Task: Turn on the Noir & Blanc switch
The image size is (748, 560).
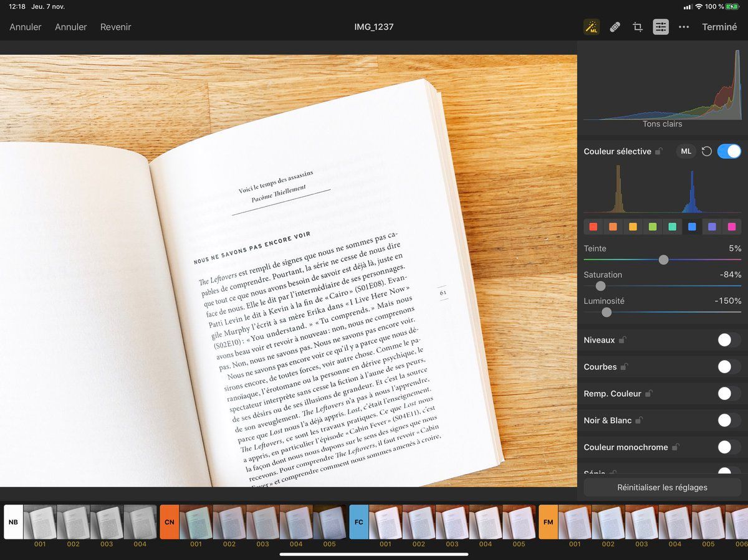Action: click(x=729, y=420)
